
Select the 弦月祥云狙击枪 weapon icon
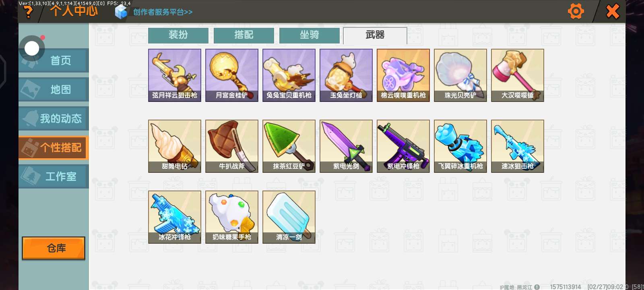[x=175, y=75]
